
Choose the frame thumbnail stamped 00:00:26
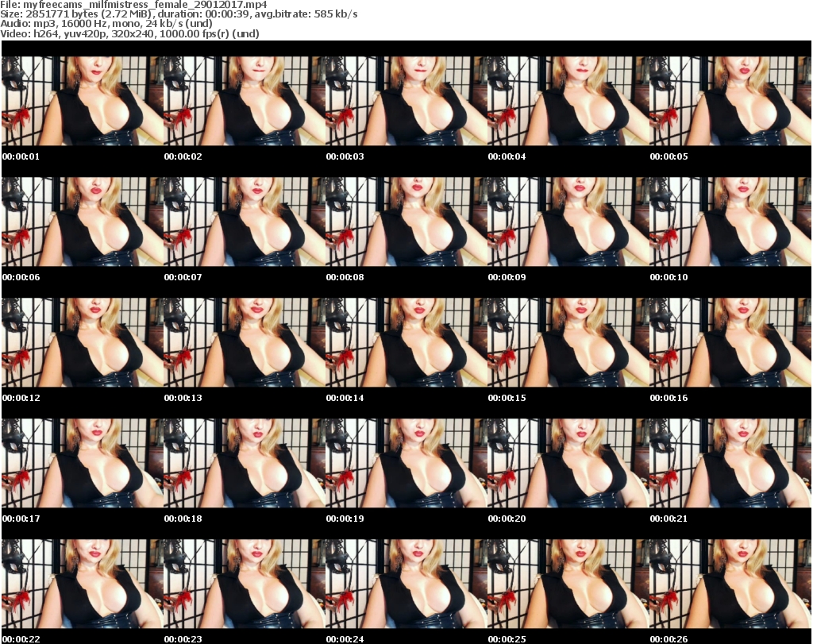pyautogui.click(x=730, y=584)
